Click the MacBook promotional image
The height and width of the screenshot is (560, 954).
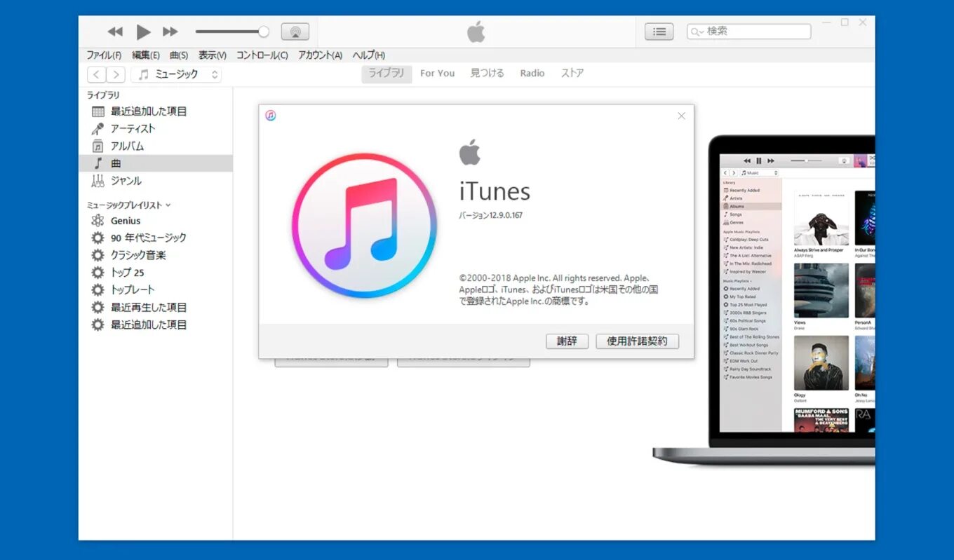point(764,300)
